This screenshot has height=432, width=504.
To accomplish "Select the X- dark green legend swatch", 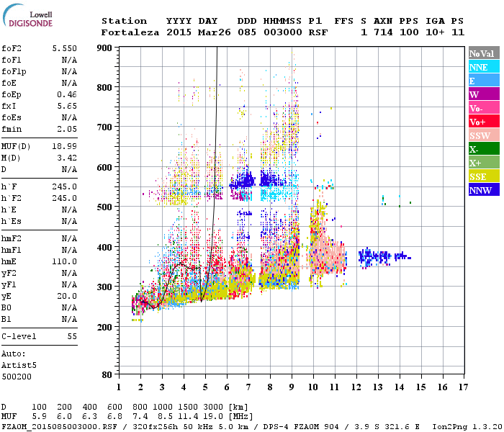I will (484, 149).
